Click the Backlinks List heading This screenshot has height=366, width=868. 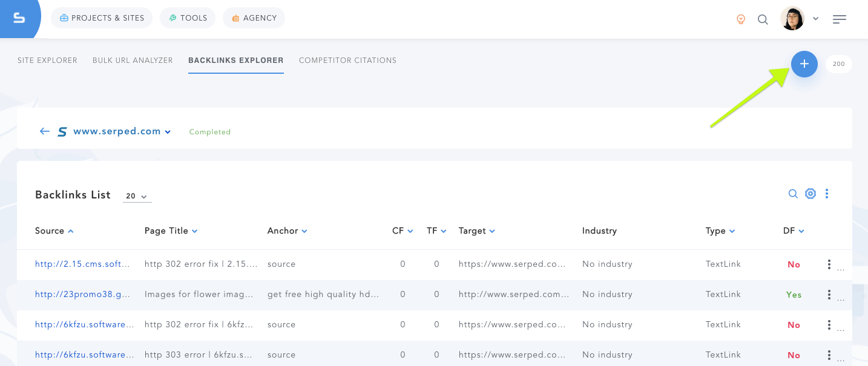[x=73, y=195]
